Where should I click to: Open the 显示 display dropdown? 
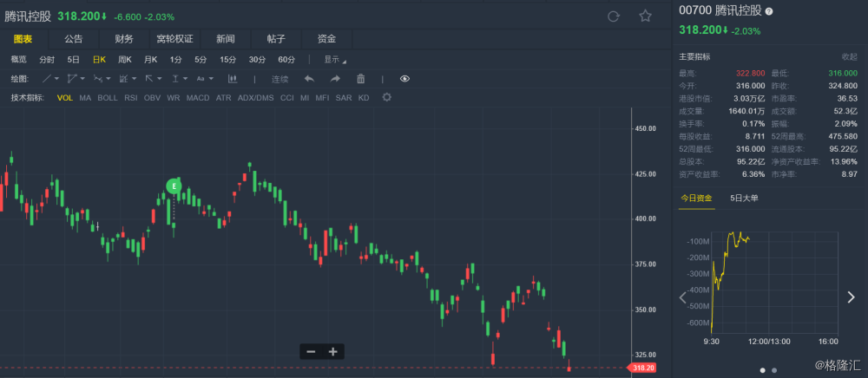pos(334,60)
